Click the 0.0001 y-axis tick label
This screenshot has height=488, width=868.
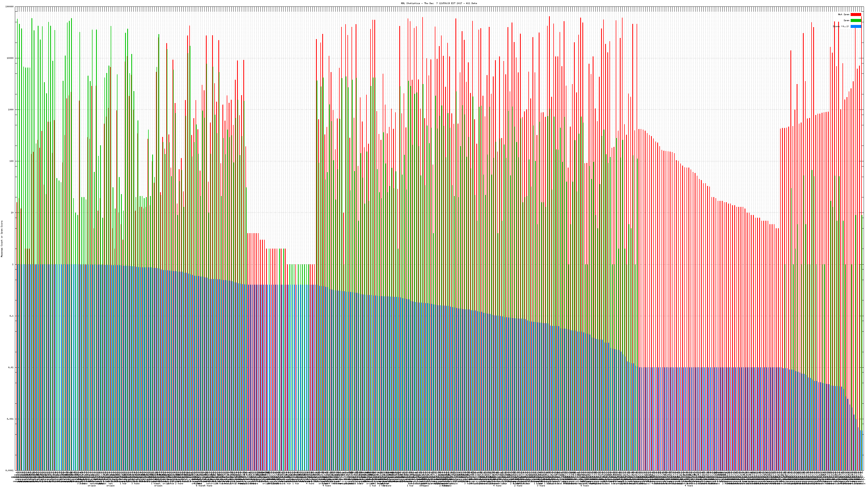[10, 470]
